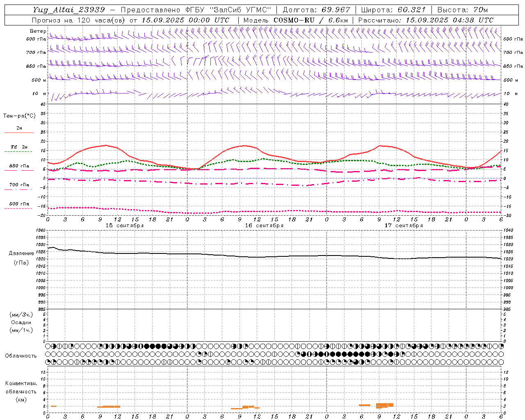This screenshot has width=525, height=420.
Task: Click the orange convective bar on 15 сентября
Action: [109, 406]
